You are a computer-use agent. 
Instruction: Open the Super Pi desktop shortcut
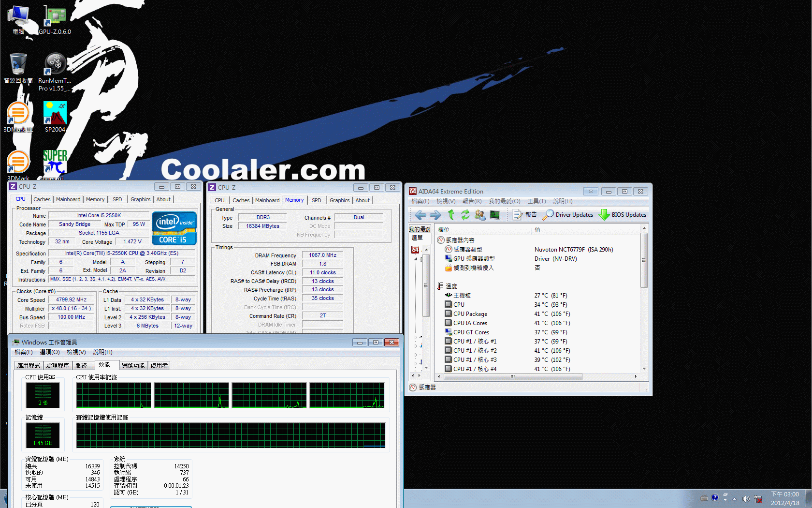pyautogui.click(x=55, y=165)
